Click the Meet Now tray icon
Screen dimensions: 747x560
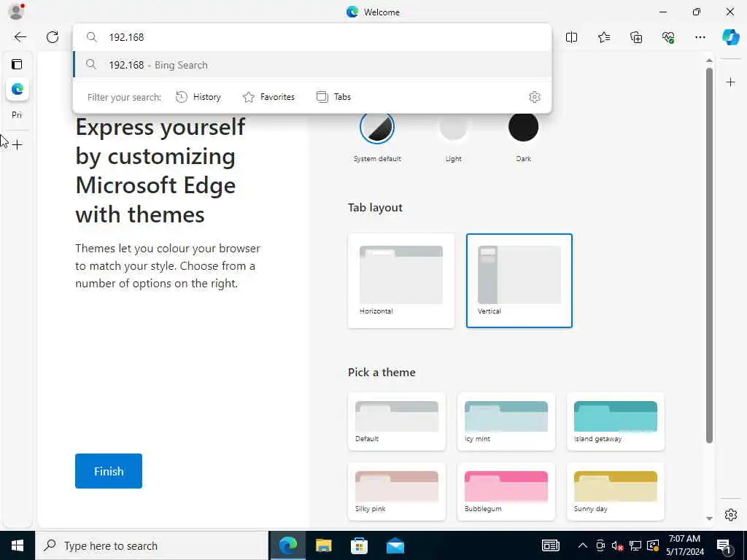pyautogui.click(x=600, y=545)
